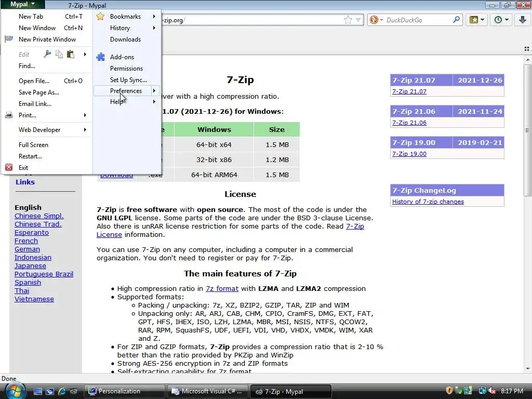Click the Copy icon in Edit row

59,54
